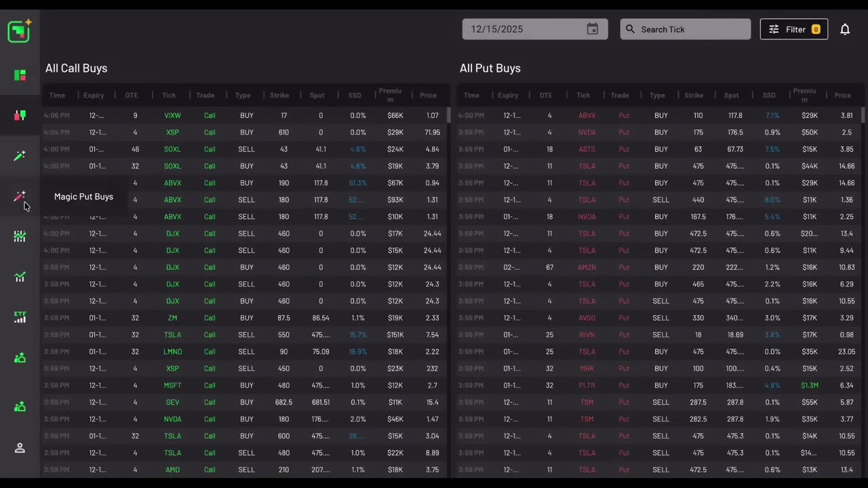Click the Price header in All Put Buys
The height and width of the screenshot is (488, 868).
843,96
